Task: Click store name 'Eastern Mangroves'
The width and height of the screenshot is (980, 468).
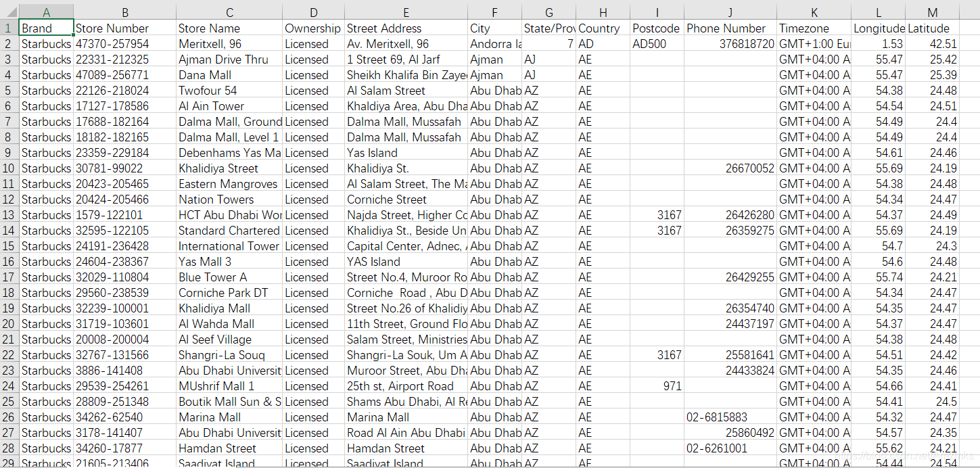Action: [229, 184]
